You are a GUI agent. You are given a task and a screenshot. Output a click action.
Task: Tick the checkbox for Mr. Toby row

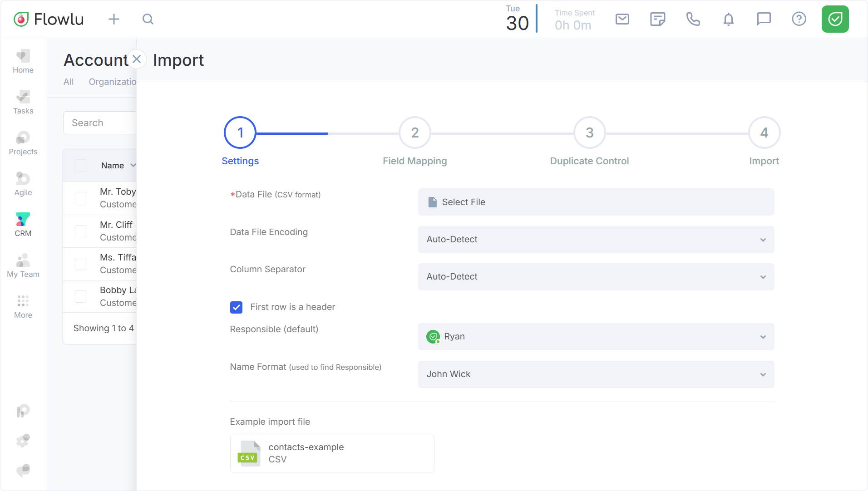(x=81, y=198)
